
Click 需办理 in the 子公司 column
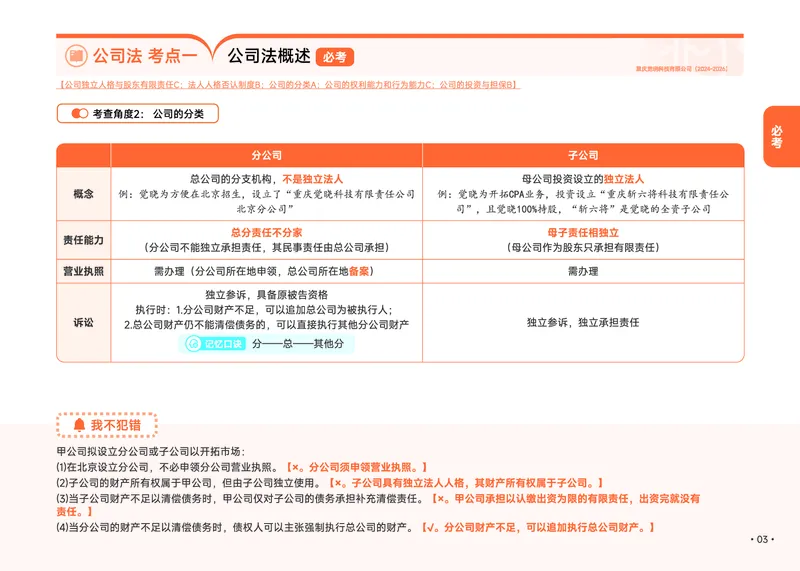583,271
